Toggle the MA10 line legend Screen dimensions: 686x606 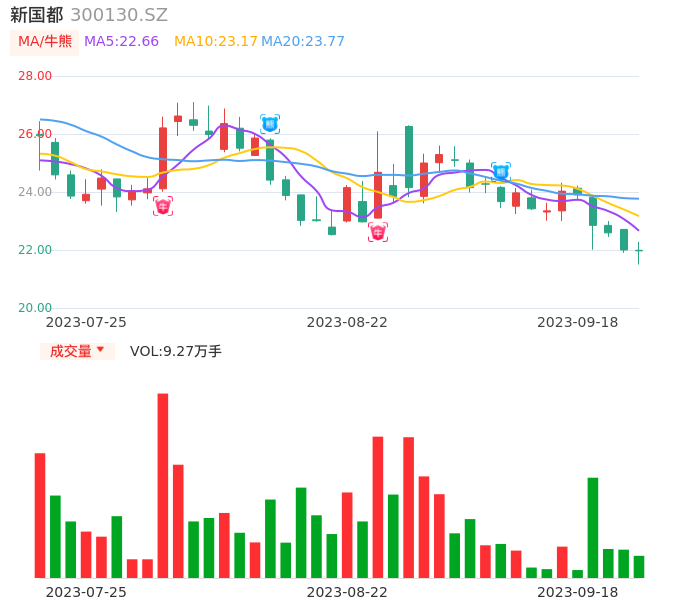(215, 42)
